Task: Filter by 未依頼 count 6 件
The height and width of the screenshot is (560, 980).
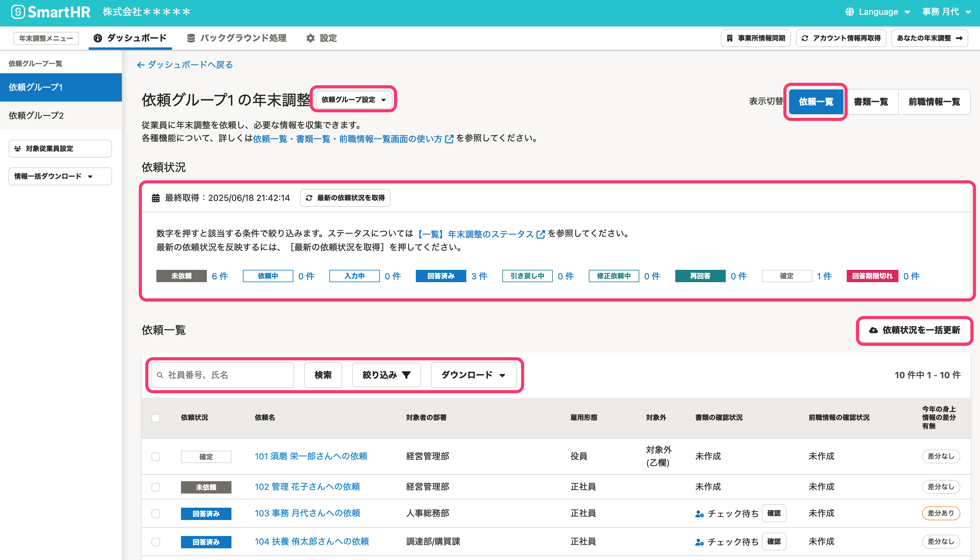Action: coord(220,276)
